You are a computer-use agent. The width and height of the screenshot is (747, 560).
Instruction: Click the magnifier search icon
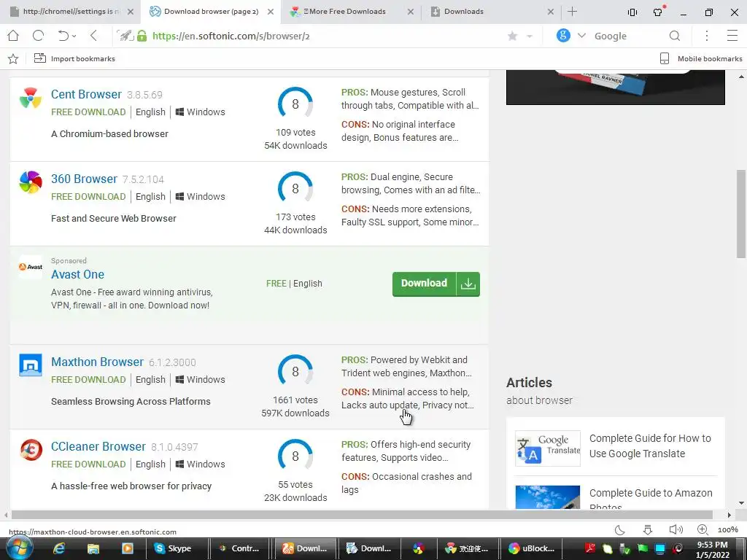[675, 36]
